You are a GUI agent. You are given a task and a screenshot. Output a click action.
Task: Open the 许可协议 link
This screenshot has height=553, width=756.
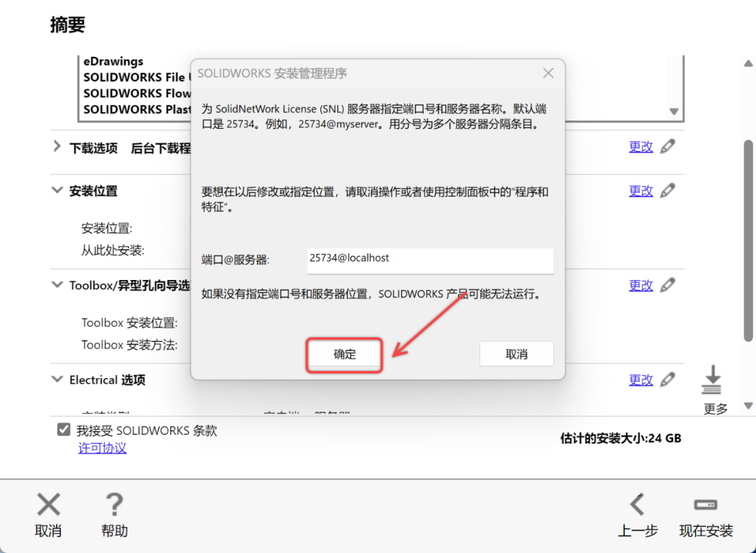pos(102,448)
